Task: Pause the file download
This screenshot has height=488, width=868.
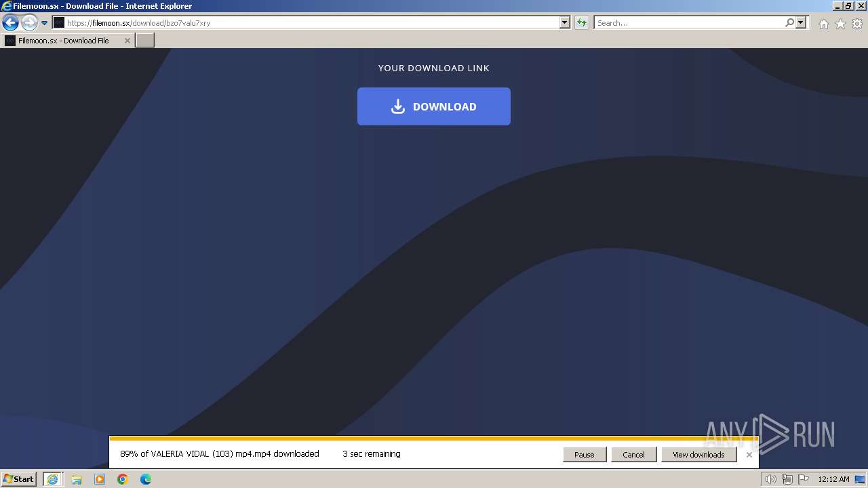Action: tap(585, 455)
